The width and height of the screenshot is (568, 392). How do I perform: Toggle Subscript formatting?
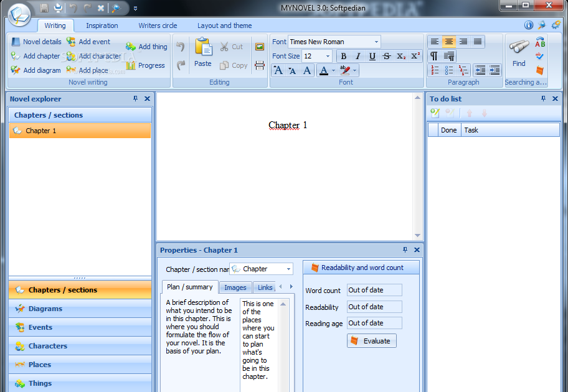[x=400, y=56]
